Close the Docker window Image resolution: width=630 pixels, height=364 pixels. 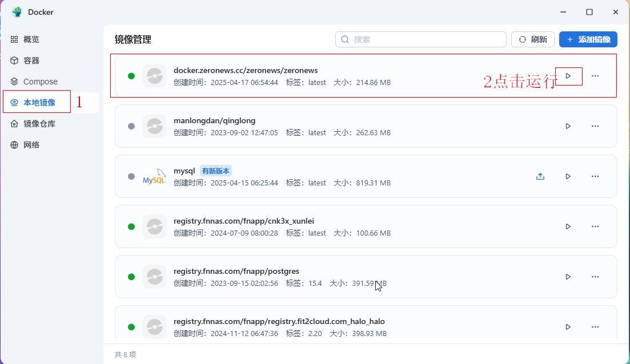[x=616, y=12]
